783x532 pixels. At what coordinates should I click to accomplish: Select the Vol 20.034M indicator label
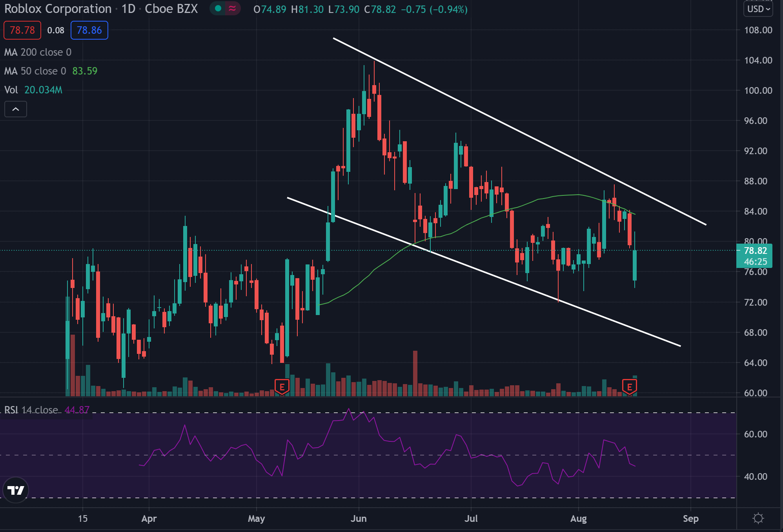[x=33, y=90]
